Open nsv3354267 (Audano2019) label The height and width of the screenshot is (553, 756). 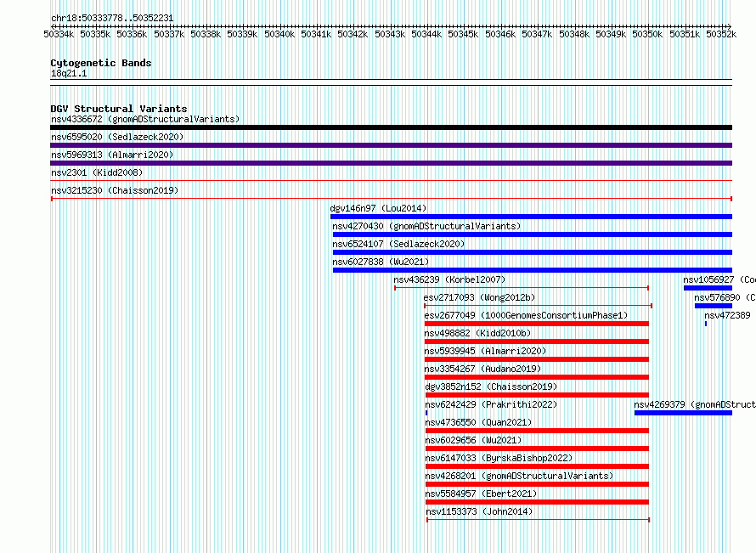(x=482, y=369)
